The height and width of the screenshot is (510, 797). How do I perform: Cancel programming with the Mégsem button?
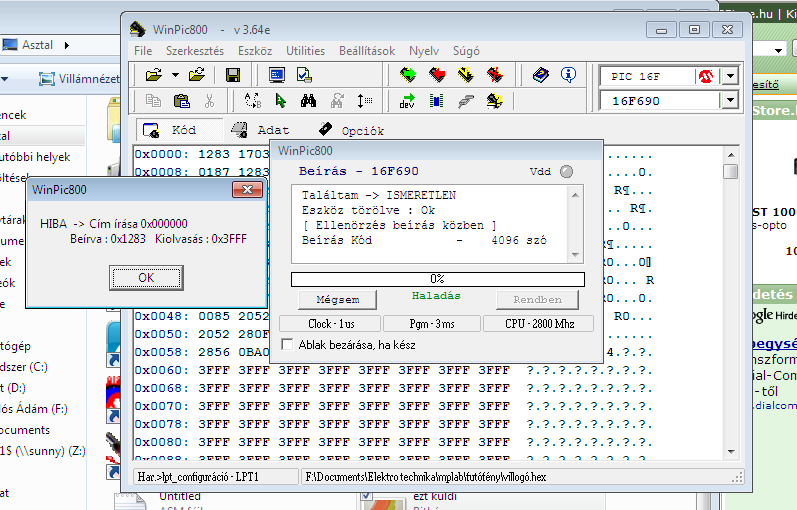point(338,299)
